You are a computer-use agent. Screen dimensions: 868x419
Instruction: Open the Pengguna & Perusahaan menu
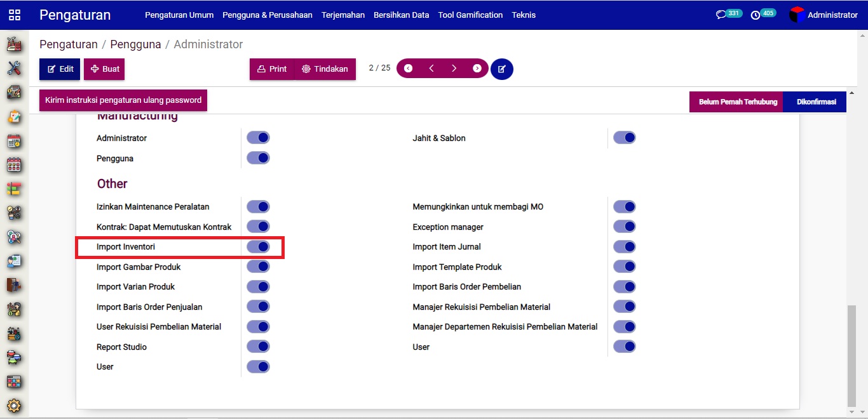point(267,15)
